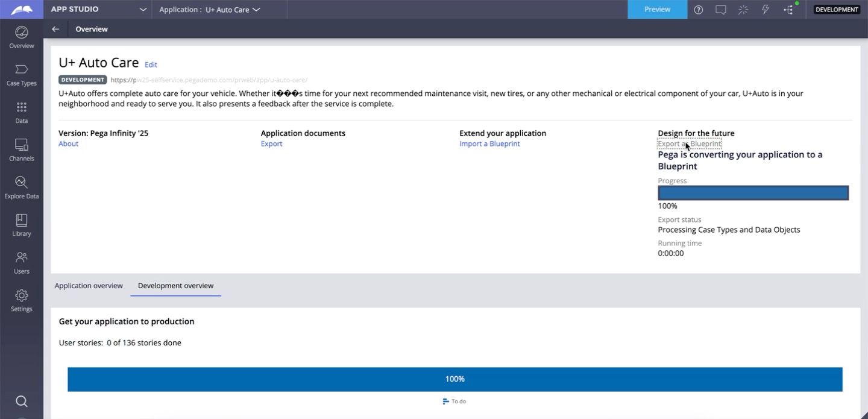
Task: Open Case Types in the sidebar
Action: pos(21,75)
